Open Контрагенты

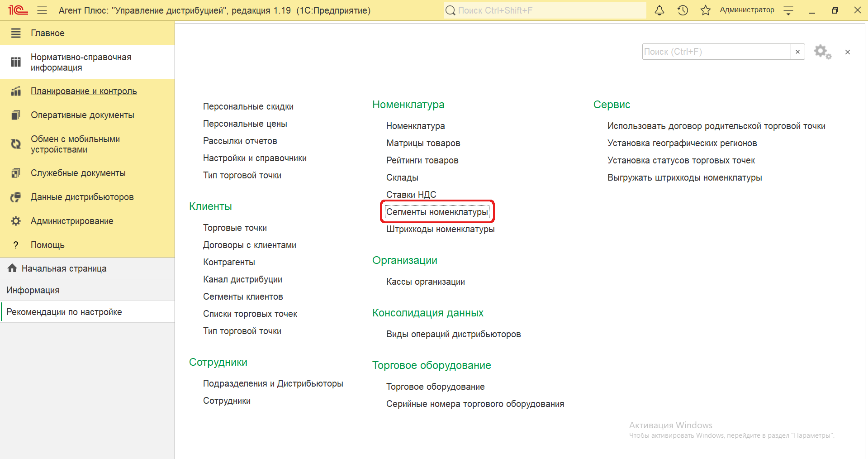pyautogui.click(x=229, y=262)
